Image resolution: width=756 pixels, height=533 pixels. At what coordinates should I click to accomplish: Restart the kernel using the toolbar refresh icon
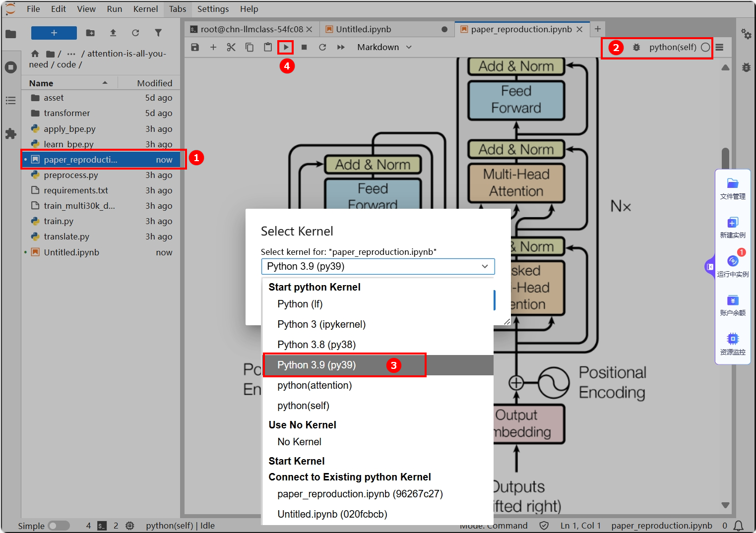pyautogui.click(x=322, y=47)
